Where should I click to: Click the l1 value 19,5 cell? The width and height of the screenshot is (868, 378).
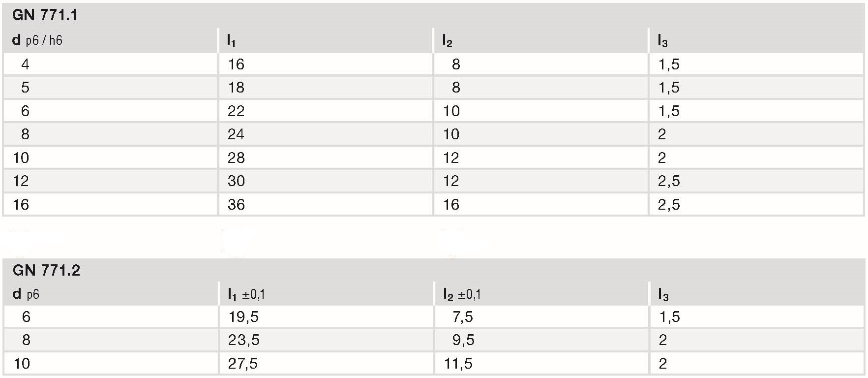243,317
